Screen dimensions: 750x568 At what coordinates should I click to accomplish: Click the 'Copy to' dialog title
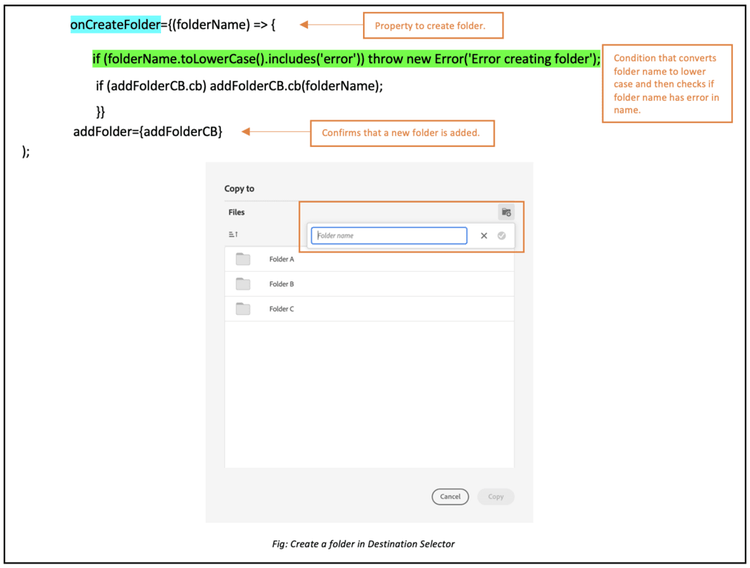click(x=239, y=189)
